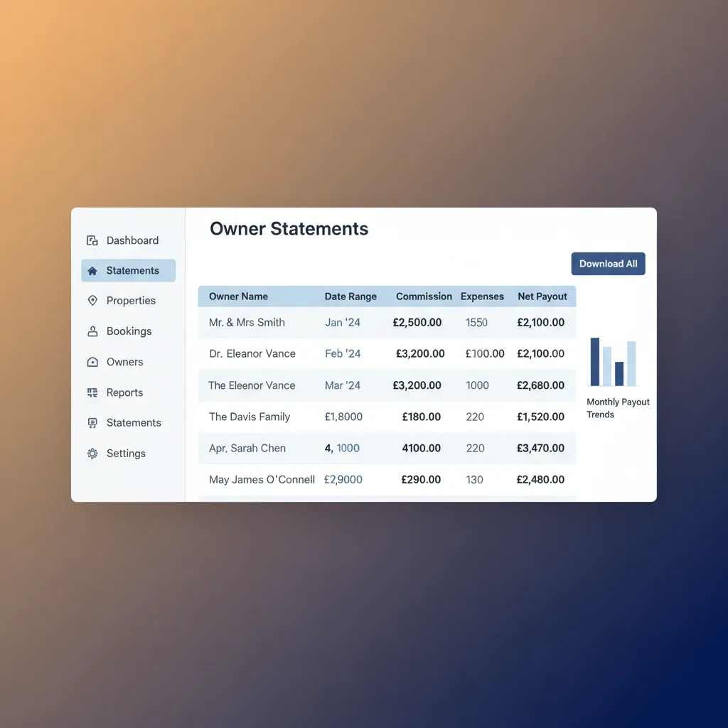
Task: Select the highlighted Statements menu item
Action: [128, 271]
